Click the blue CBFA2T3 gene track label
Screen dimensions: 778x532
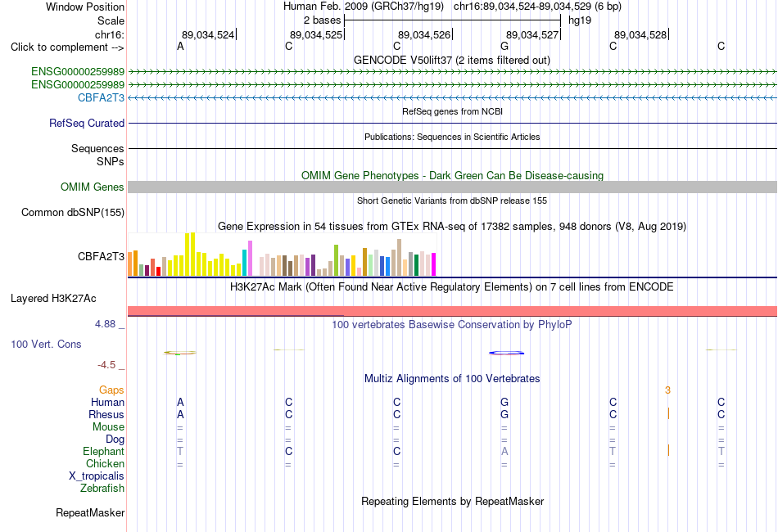pyautogui.click(x=102, y=97)
